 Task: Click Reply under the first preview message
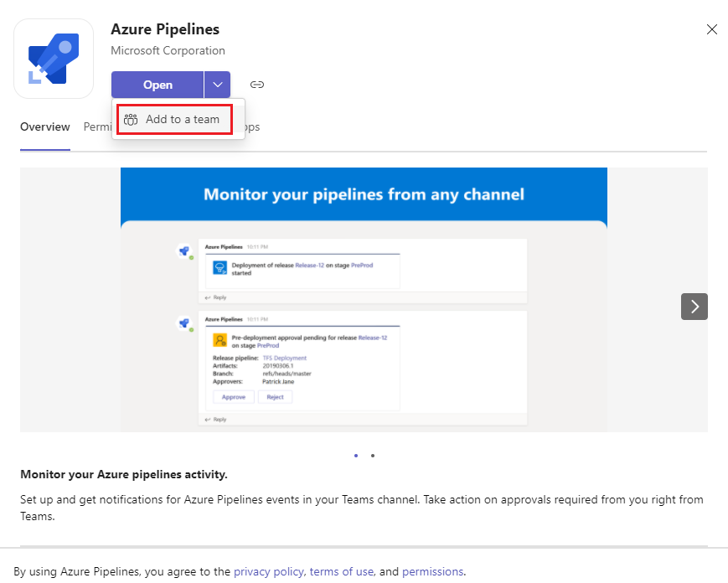[216, 297]
